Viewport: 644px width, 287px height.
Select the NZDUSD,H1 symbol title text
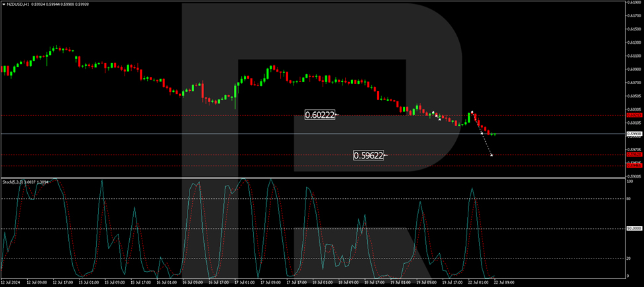point(17,4)
